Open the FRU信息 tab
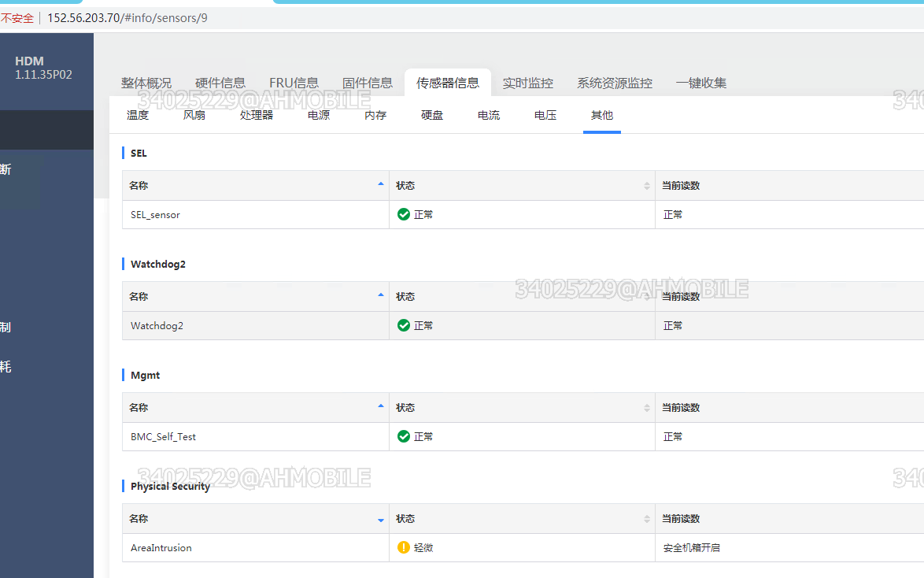This screenshot has height=578, width=924. pos(294,83)
